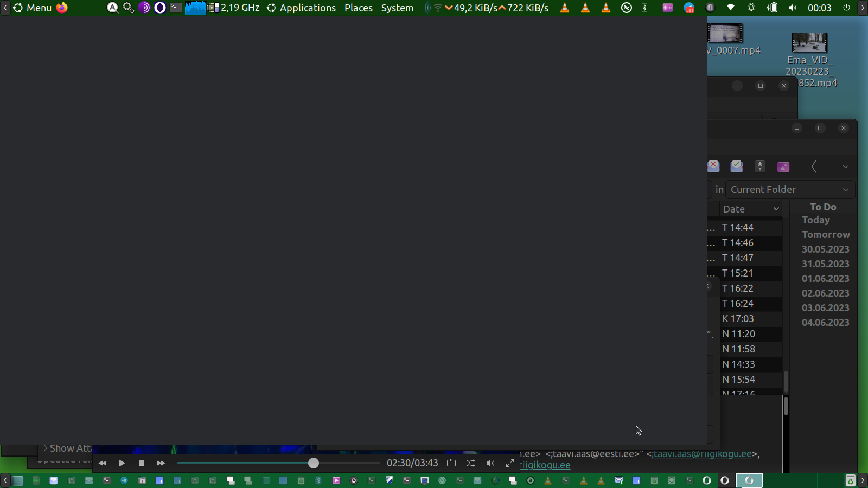Open the settings gears icon in panel
The height and width of the screenshot is (488, 868).
pos(129,8)
